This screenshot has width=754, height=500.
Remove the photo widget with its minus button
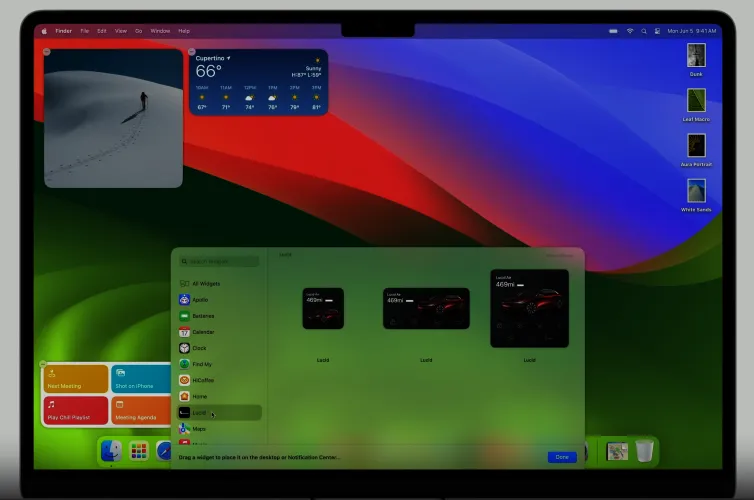47,51
